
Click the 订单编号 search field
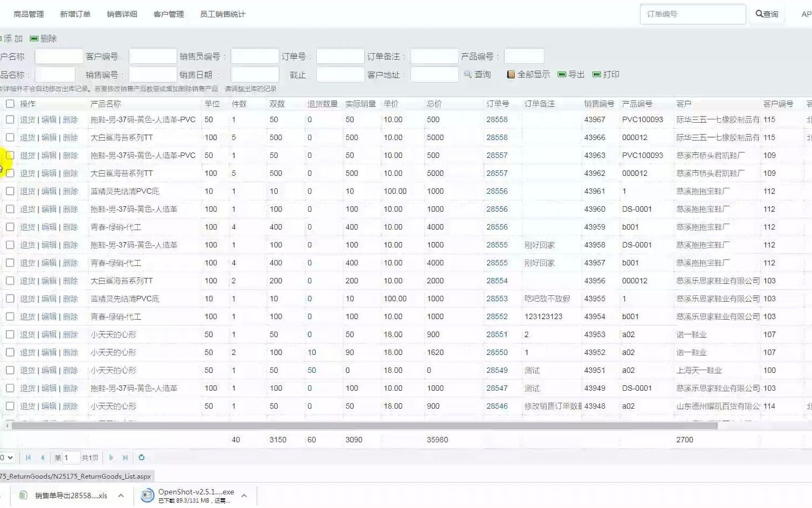pos(693,14)
